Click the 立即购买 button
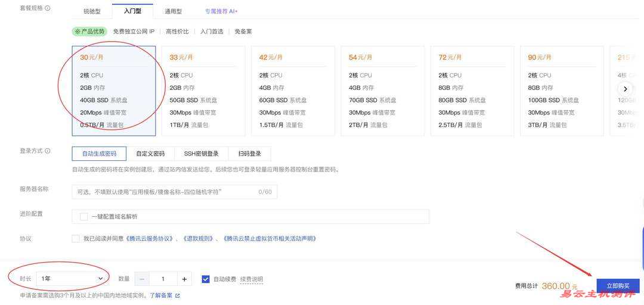 click(618, 286)
